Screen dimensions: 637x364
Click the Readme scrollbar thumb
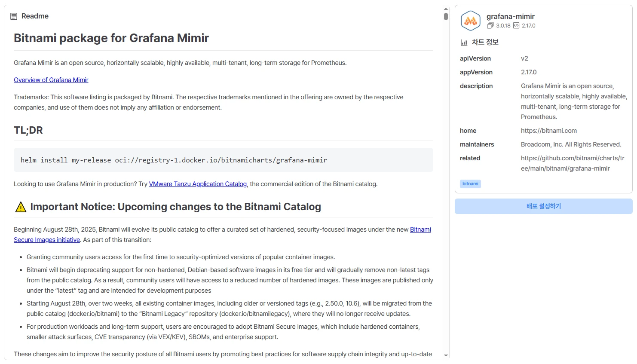coord(446,16)
